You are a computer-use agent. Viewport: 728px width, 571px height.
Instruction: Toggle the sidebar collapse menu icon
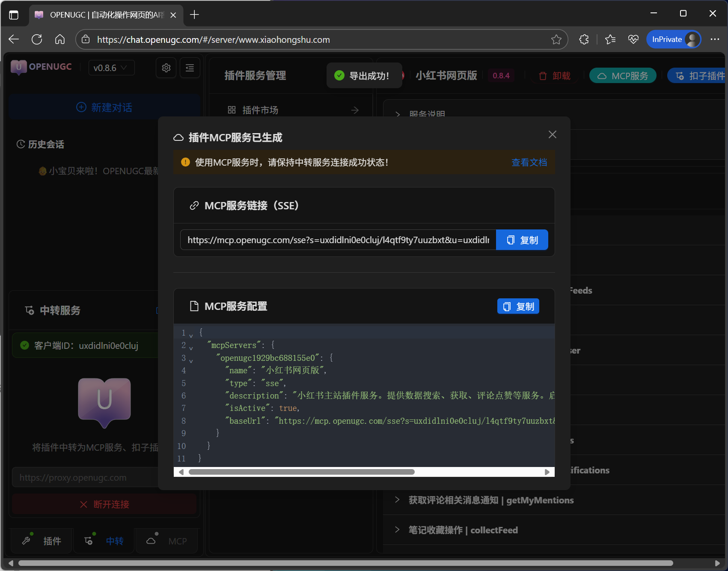190,68
